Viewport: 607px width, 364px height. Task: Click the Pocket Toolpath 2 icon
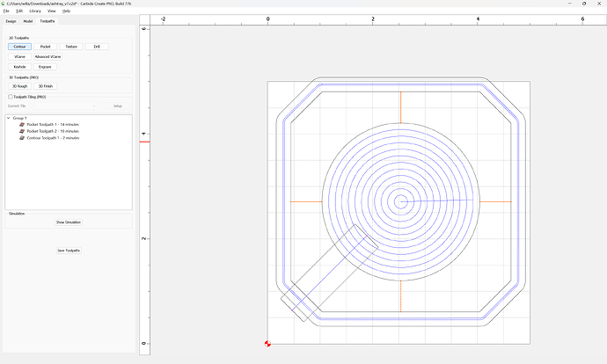[22, 131]
